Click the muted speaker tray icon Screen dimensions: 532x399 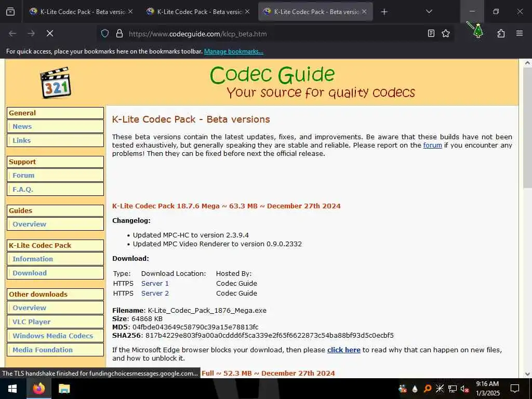tap(464, 389)
